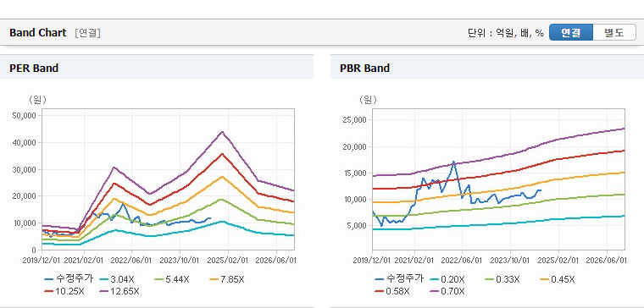The image size is (644, 308).
Task: Click the purple 12.65X peak in PER chart
Action: click(222, 132)
